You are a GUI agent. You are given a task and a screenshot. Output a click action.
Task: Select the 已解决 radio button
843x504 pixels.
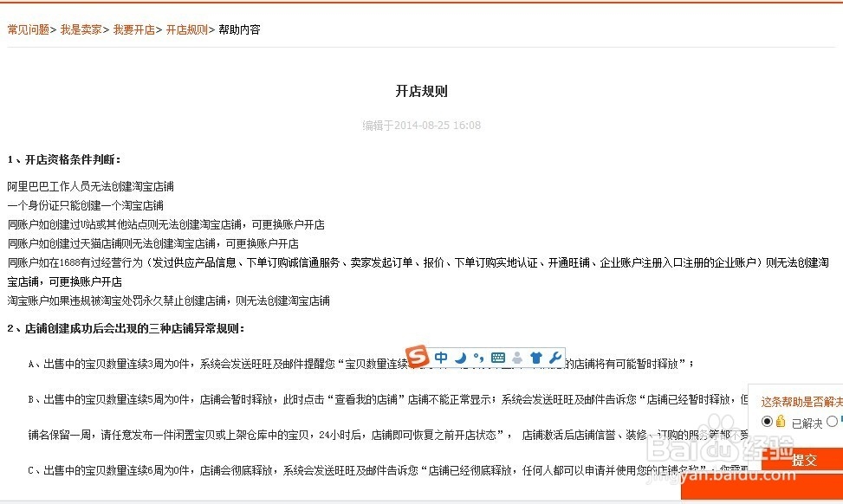(x=768, y=422)
